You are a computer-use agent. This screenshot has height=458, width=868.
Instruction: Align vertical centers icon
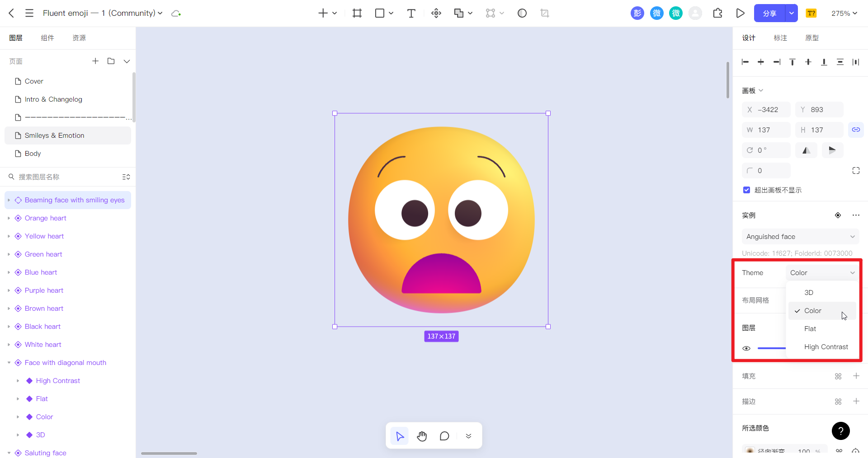808,62
